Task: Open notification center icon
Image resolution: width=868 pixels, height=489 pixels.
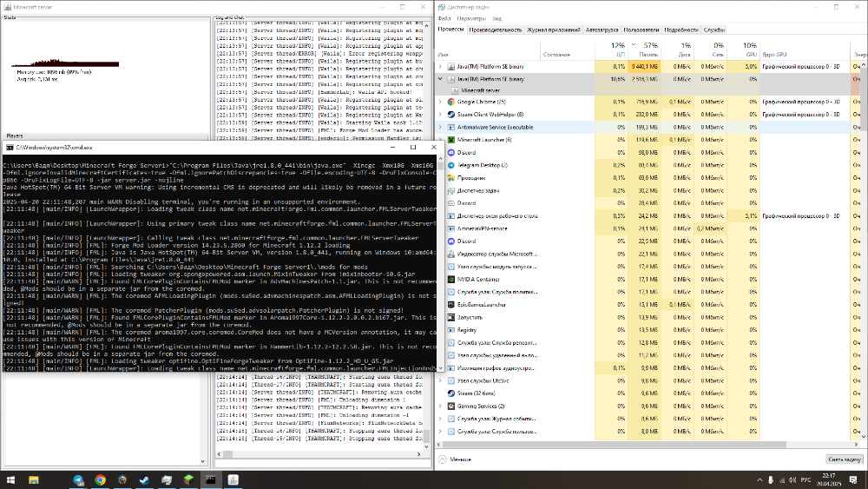Action: point(853,480)
